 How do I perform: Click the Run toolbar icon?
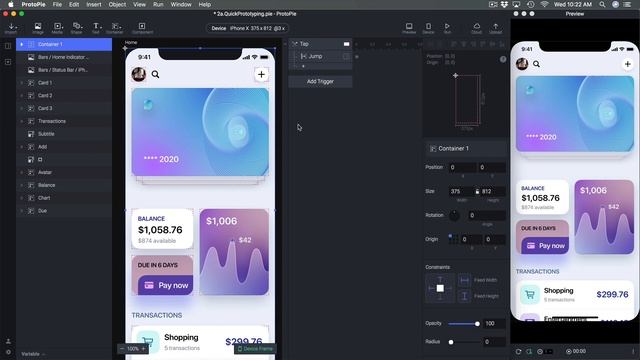pos(447,28)
